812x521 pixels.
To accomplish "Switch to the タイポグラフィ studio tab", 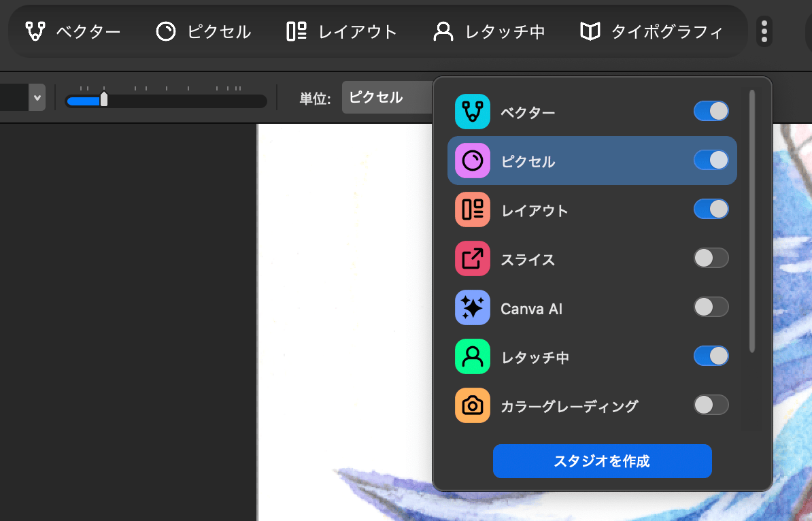I will 651,31.
